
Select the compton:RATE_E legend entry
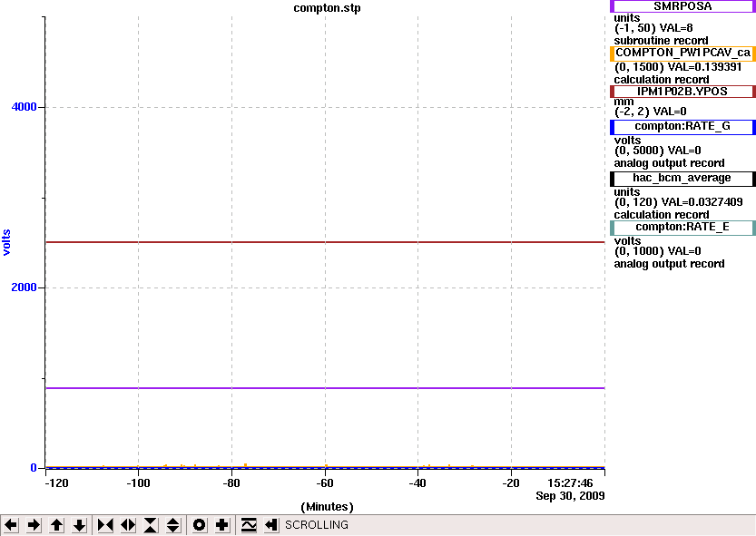pyautogui.click(x=682, y=228)
